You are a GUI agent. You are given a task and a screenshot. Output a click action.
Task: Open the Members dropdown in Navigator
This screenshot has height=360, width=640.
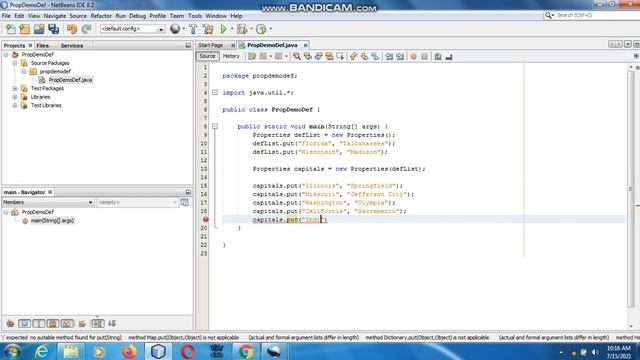coord(48,202)
